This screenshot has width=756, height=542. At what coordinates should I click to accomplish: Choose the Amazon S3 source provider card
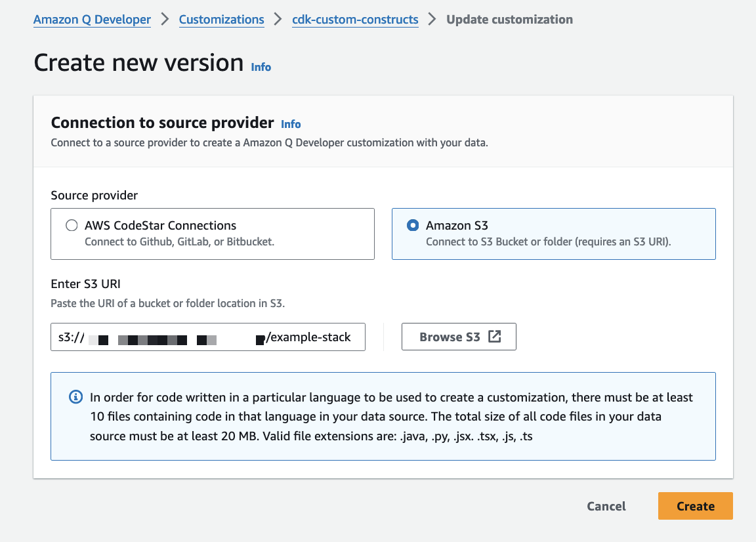click(x=553, y=234)
